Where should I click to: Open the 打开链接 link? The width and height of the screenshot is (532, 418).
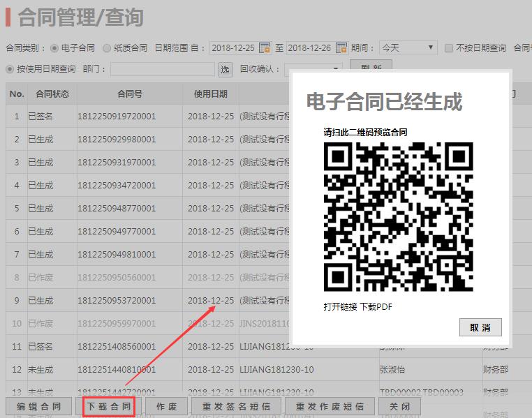pos(340,307)
